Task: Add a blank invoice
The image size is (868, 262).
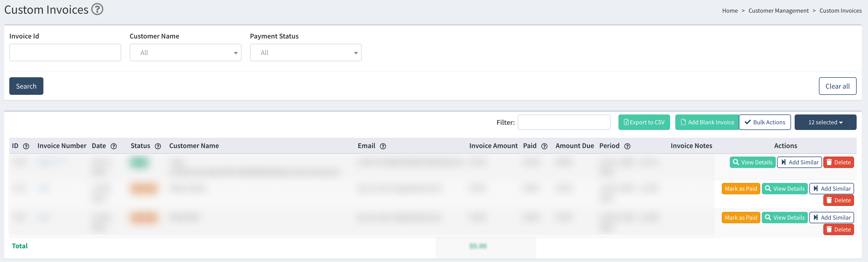Action: (x=707, y=122)
